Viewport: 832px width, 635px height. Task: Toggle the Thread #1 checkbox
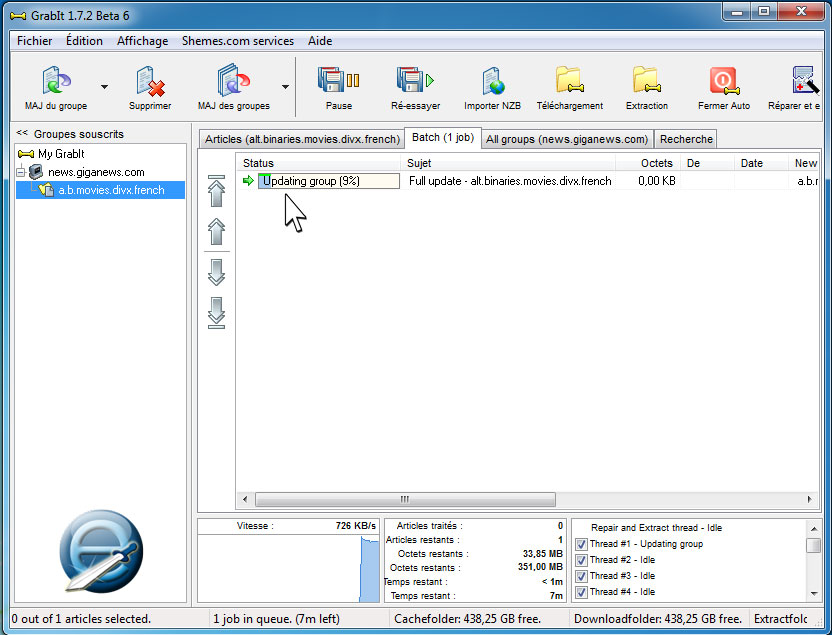click(581, 544)
